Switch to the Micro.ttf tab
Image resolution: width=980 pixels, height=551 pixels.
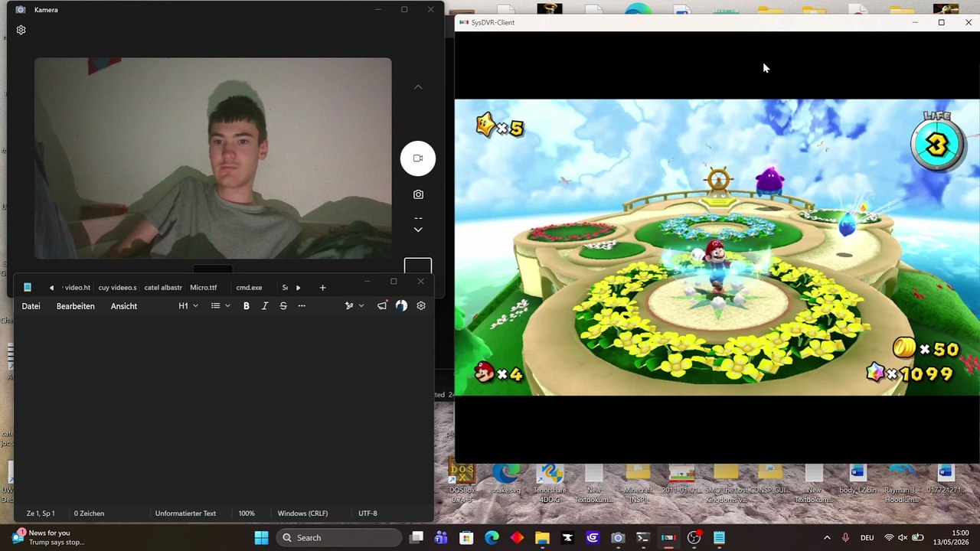pos(204,288)
